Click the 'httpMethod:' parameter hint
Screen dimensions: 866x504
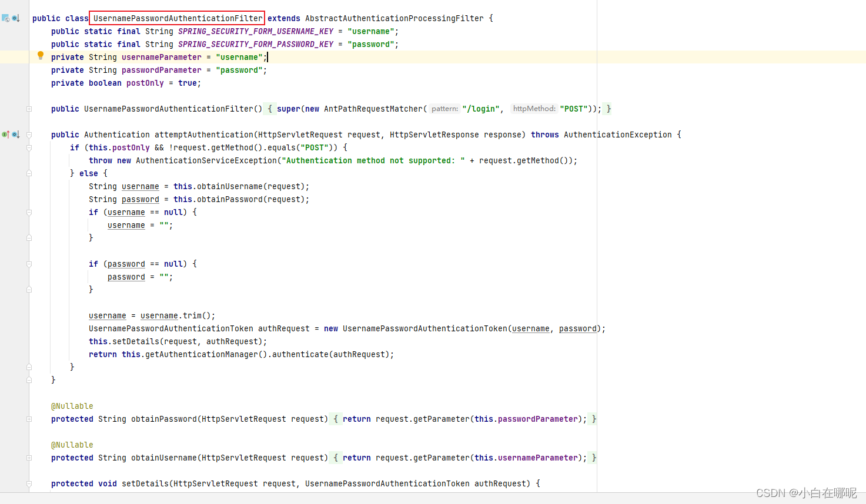tap(534, 109)
